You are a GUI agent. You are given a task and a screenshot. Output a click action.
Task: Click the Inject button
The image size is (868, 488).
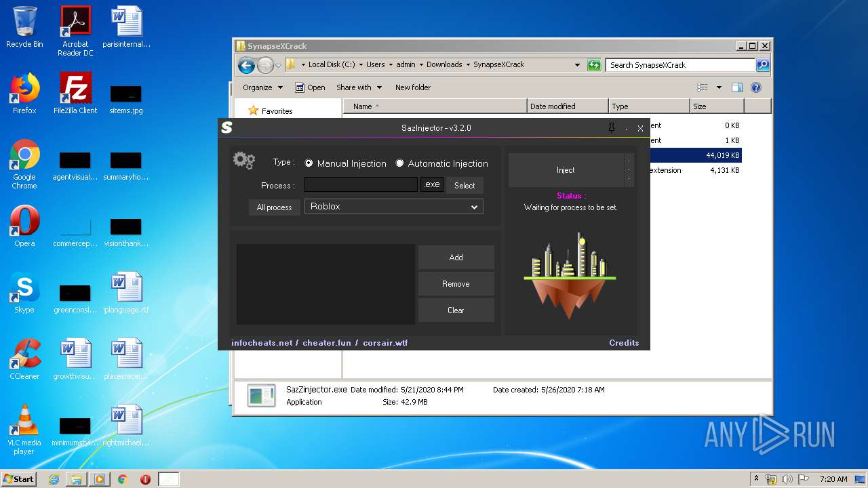click(566, 170)
